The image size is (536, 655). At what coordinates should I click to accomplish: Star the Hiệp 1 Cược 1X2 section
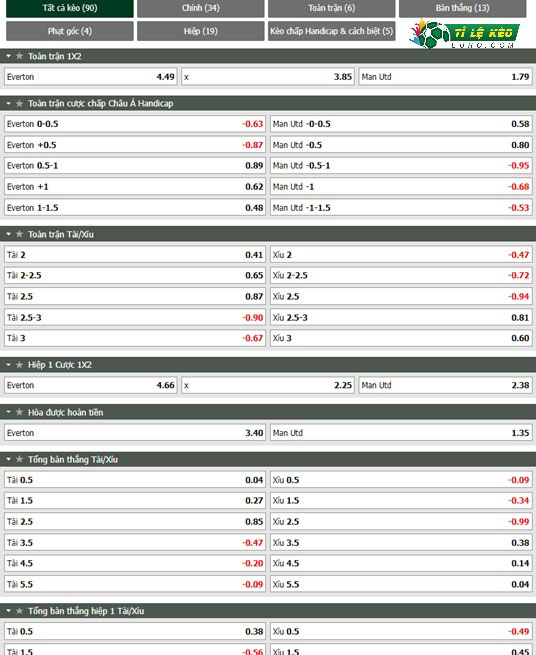(x=19, y=365)
